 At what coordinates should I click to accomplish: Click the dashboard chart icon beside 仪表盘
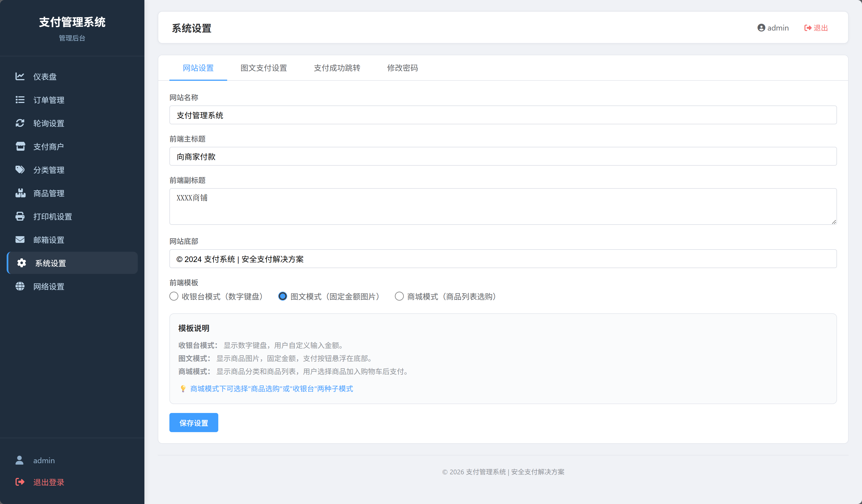coord(20,76)
